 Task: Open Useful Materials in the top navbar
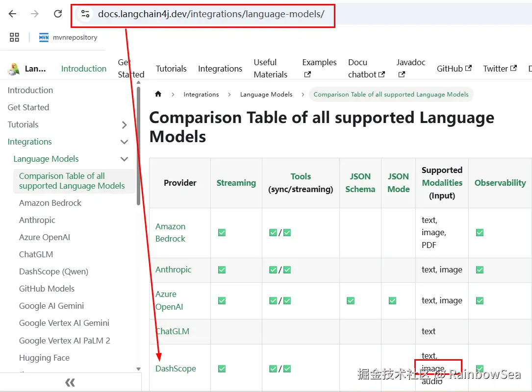pyautogui.click(x=270, y=68)
